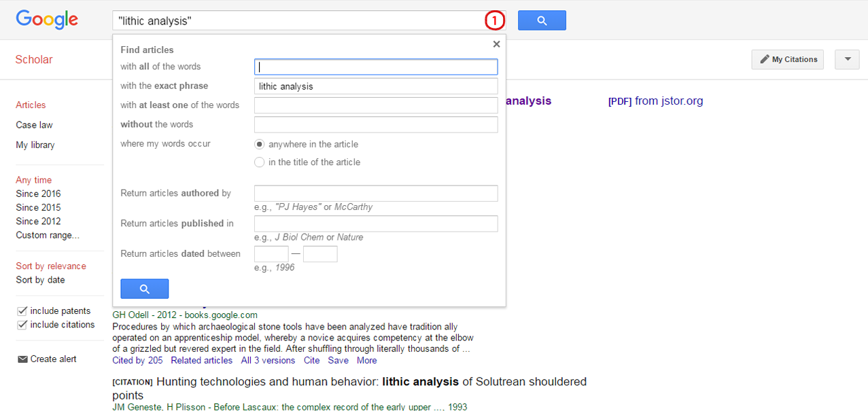Open Cited by 205 link
Viewport: 868px width, 411px height.
pyautogui.click(x=137, y=361)
